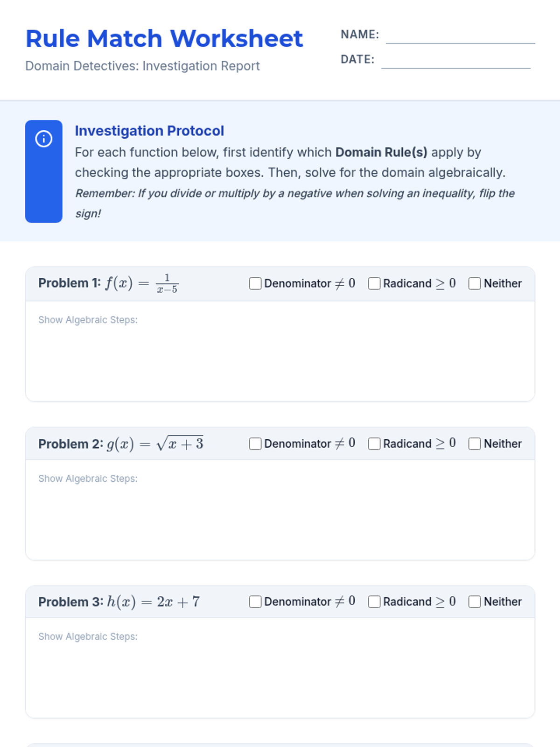Viewport: 560px width, 747px height.
Task: Check Problem 1 Radicand ≥ 0 box
Action: (374, 283)
